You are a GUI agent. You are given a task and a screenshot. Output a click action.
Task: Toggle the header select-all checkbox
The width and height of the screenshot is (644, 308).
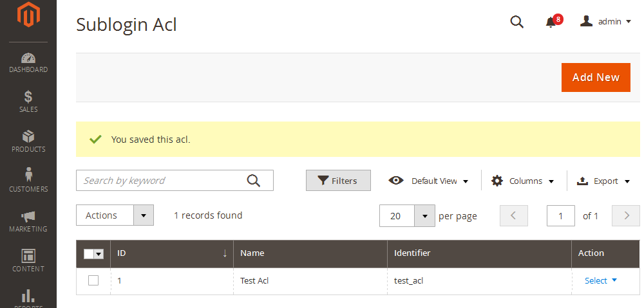(x=89, y=254)
